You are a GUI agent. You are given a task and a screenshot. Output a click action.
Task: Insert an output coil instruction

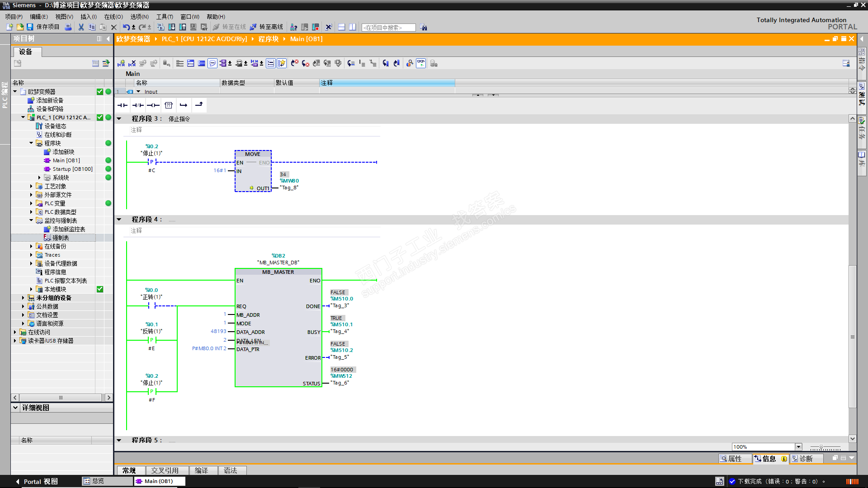click(153, 105)
